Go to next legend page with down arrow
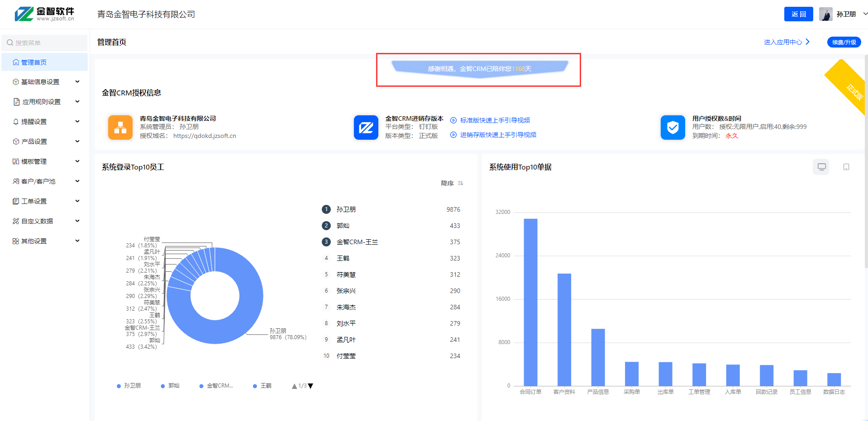868x421 pixels. coord(310,386)
